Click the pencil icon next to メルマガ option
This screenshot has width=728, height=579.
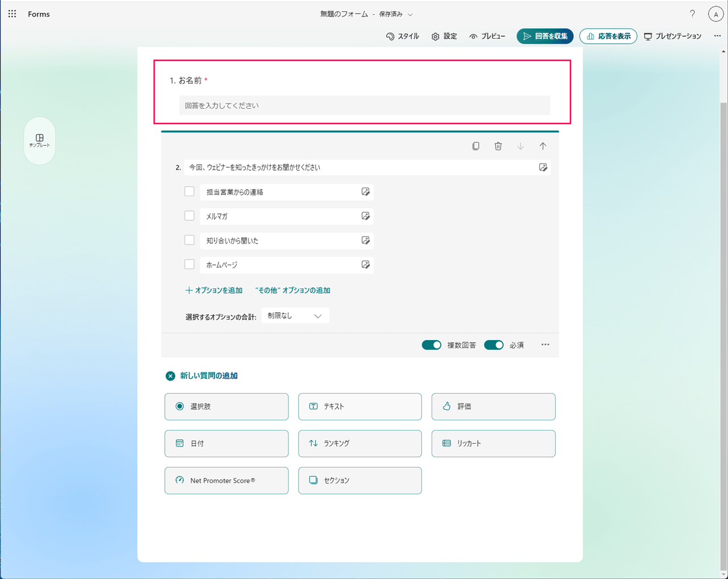365,216
